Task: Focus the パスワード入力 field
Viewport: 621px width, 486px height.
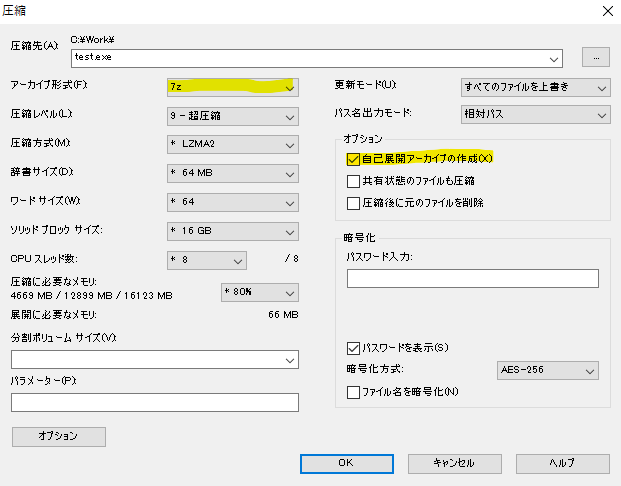Action: pos(472,278)
